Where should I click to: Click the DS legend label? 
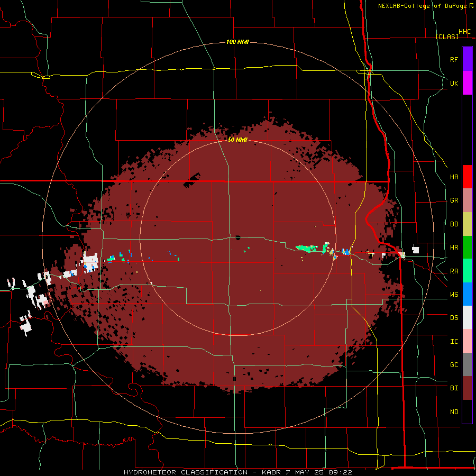click(x=454, y=318)
